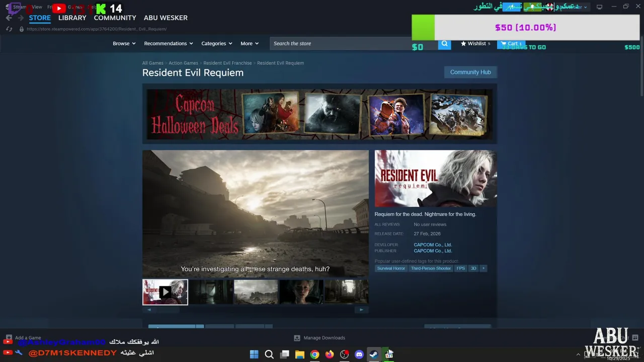Select the Survival Horror tag
Viewport: 644px width, 362px height.
(391, 268)
